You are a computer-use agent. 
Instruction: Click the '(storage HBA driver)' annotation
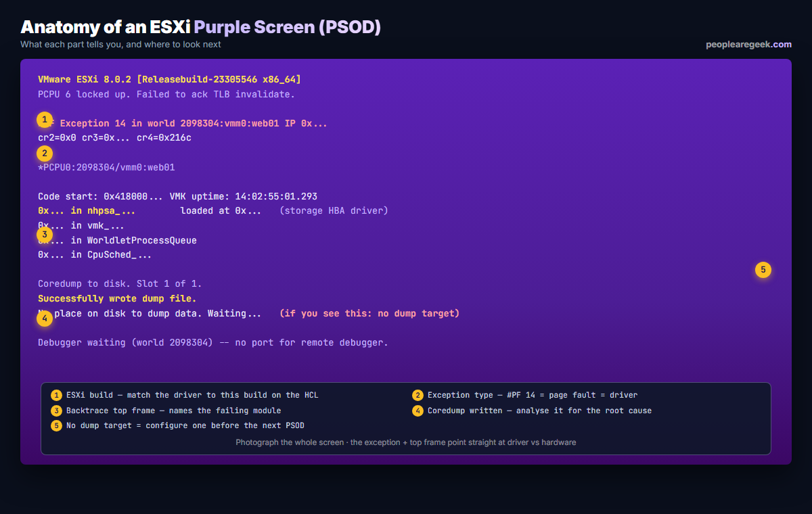(x=334, y=211)
